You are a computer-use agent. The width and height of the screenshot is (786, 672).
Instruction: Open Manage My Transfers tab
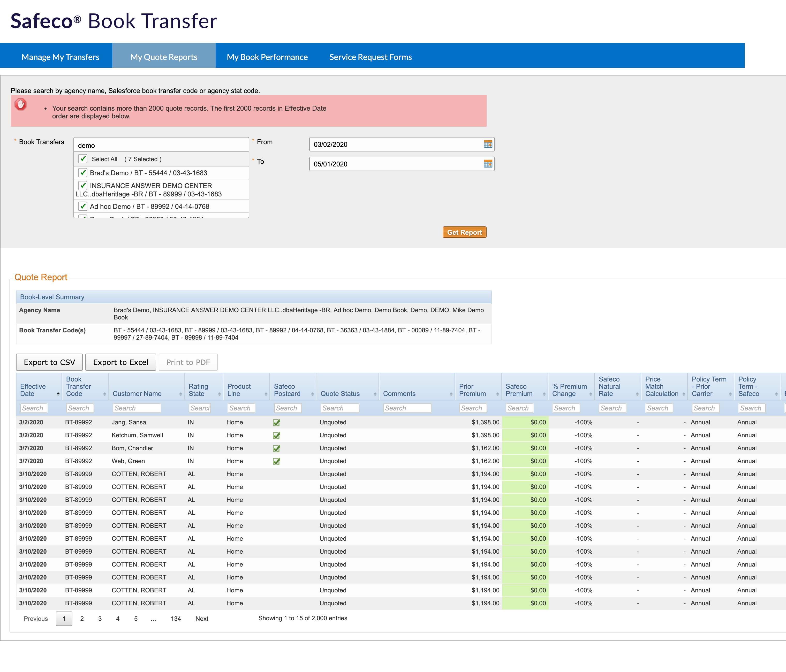[60, 57]
